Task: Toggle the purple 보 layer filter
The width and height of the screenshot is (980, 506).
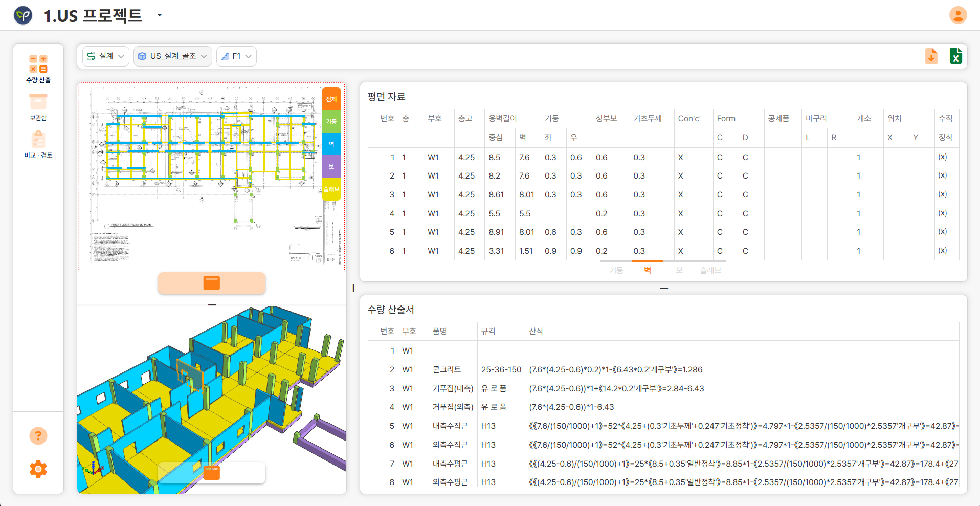Action: coord(331,167)
